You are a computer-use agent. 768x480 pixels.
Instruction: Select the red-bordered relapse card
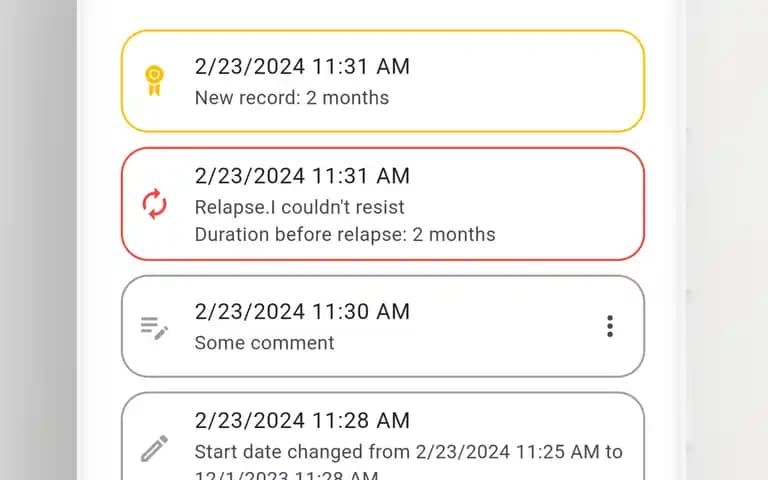coord(383,204)
